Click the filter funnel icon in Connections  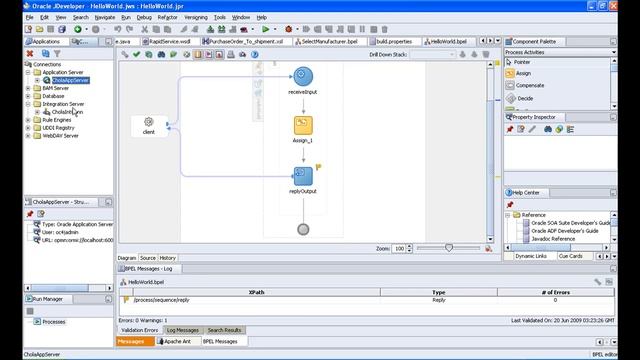tap(57, 53)
